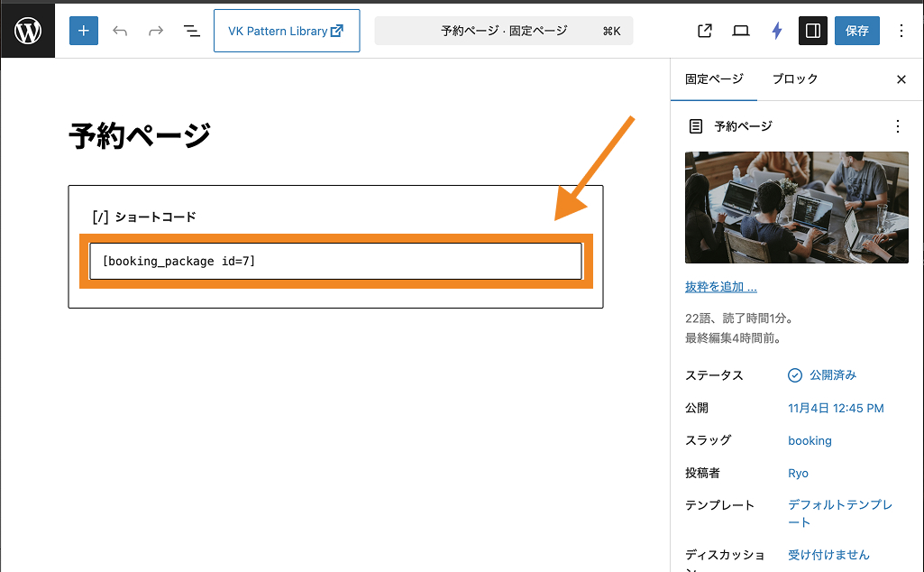Click the shortcode input field
Image resolution: width=924 pixels, height=572 pixels.
[335, 262]
